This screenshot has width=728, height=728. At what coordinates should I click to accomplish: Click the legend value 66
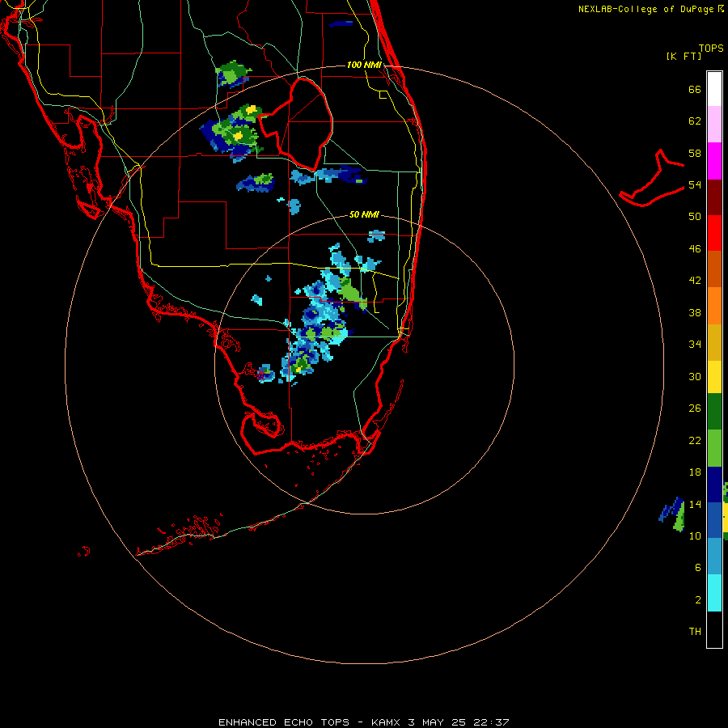pyautogui.click(x=695, y=89)
